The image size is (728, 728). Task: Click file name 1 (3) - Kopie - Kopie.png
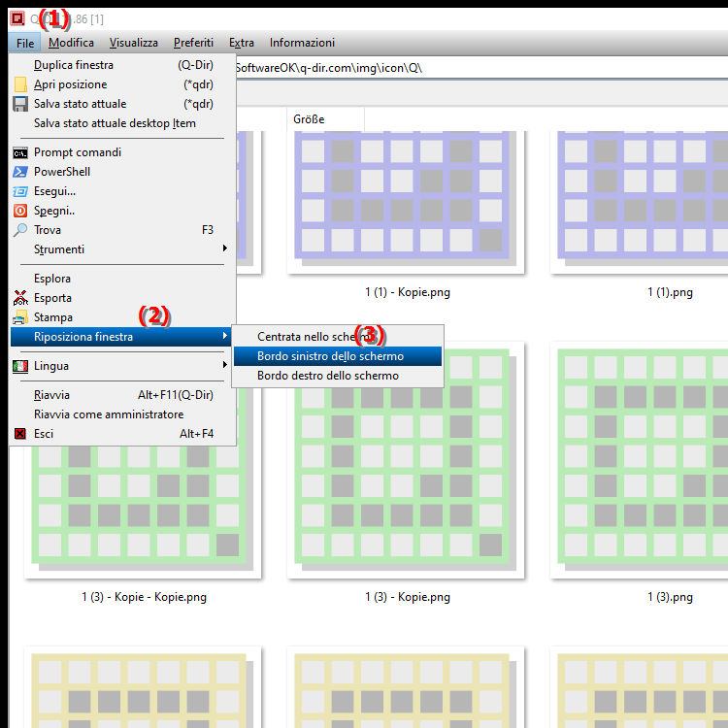[x=144, y=597]
